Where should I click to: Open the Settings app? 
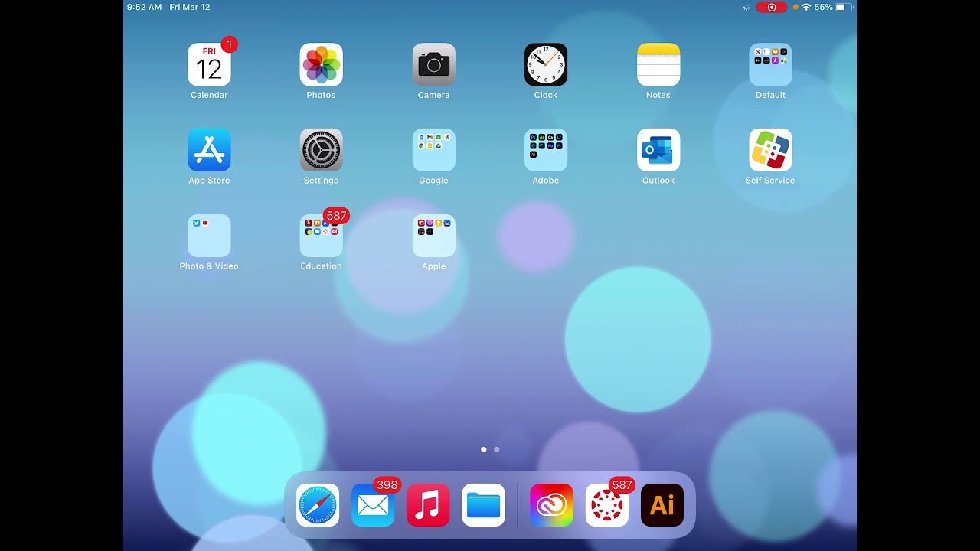pyautogui.click(x=322, y=150)
